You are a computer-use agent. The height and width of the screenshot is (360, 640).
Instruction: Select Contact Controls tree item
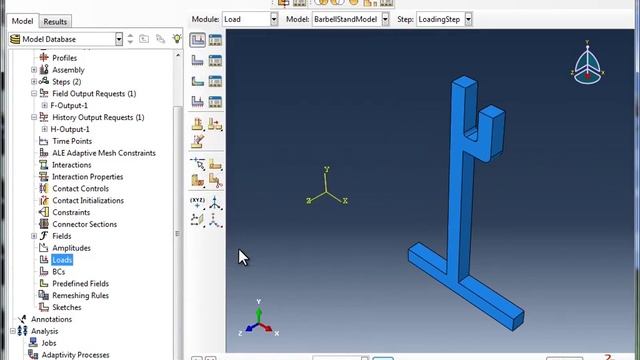(x=80, y=189)
